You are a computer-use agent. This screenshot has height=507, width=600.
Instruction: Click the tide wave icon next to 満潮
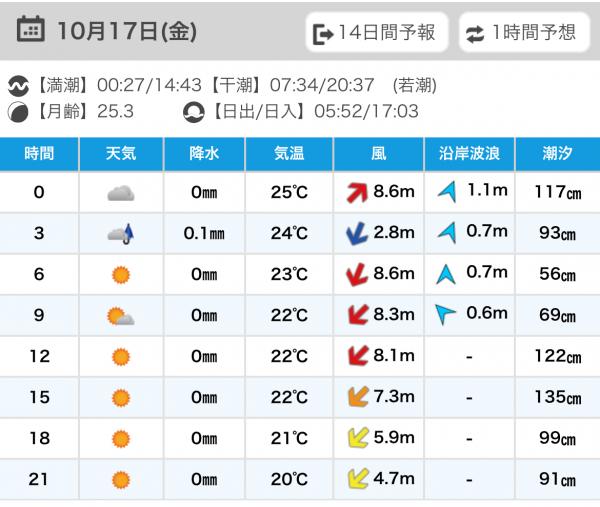[x=19, y=87]
